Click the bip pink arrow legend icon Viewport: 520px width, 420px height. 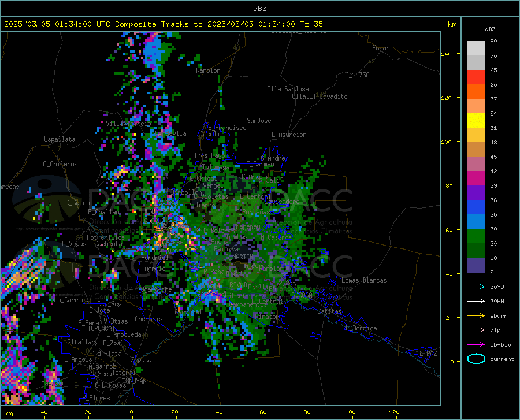click(476, 330)
